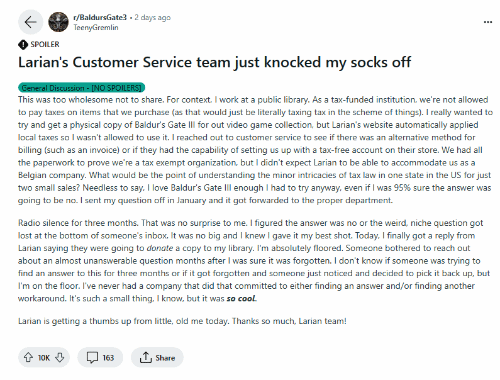Upvote the post with the up arrow

(28, 358)
